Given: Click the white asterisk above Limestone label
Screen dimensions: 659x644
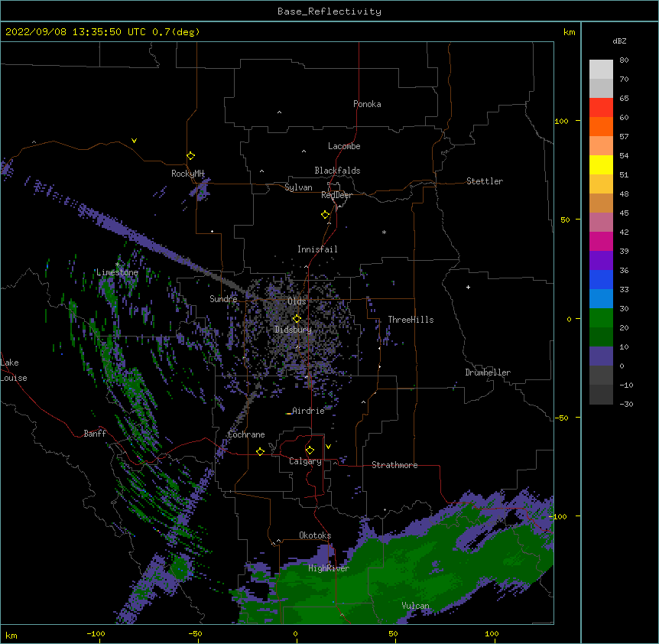Looking at the screenshot, I should pyautogui.click(x=117, y=264).
